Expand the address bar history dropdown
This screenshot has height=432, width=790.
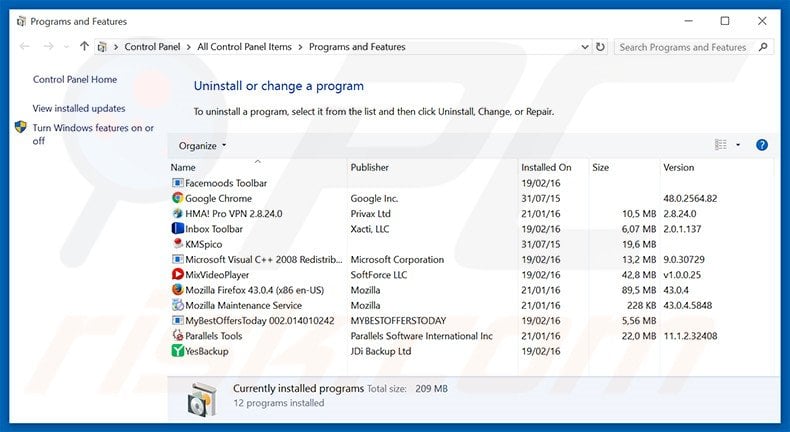tap(584, 47)
